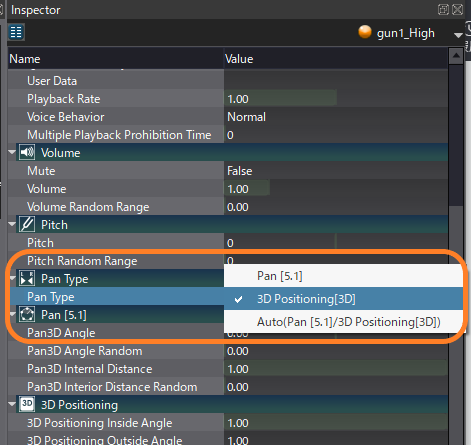The width and height of the screenshot is (471, 445).
Task: Edit the Pitch value field
Action: click(x=336, y=243)
